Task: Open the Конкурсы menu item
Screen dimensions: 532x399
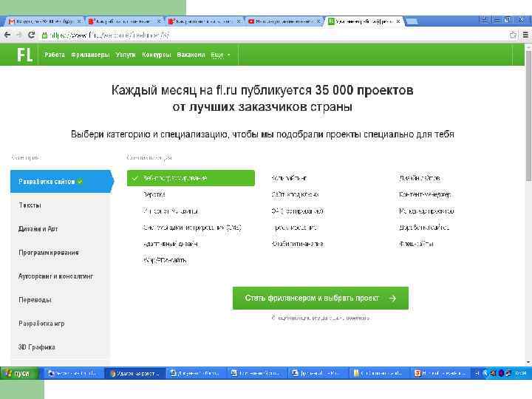Action: click(157, 55)
